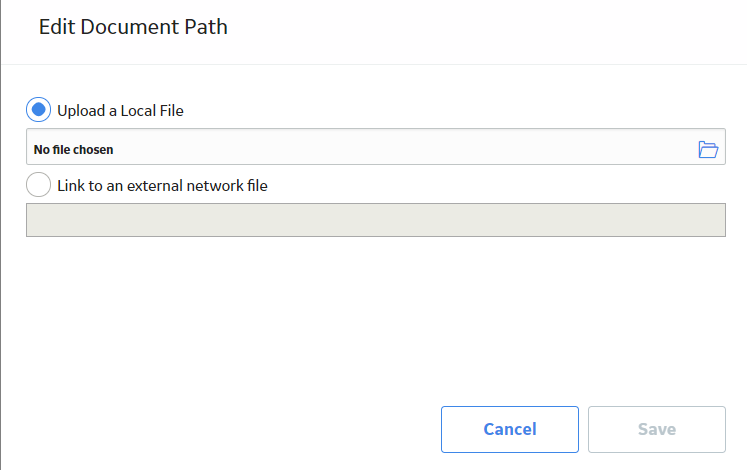The height and width of the screenshot is (470, 747).
Task: Click the Save button
Action: tap(656, 429)
